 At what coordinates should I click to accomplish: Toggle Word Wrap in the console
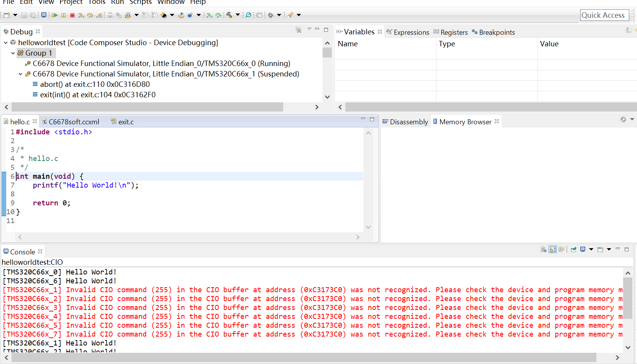tap(562, 249)
